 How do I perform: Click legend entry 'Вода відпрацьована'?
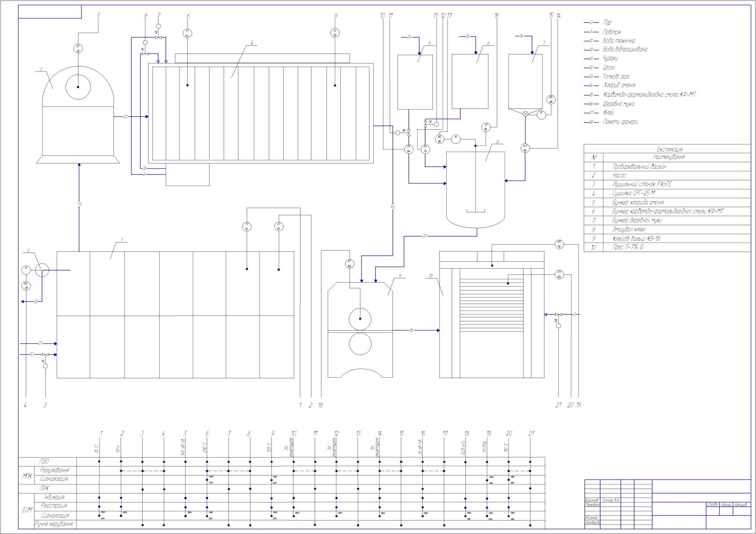(625, 49)
